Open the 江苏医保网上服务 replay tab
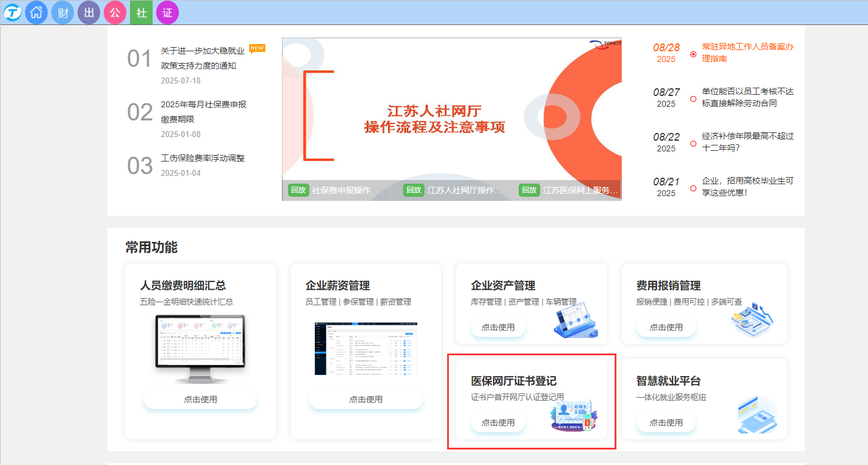The height and width of the screenshot is (465, 868). click(x=569, y=190)
